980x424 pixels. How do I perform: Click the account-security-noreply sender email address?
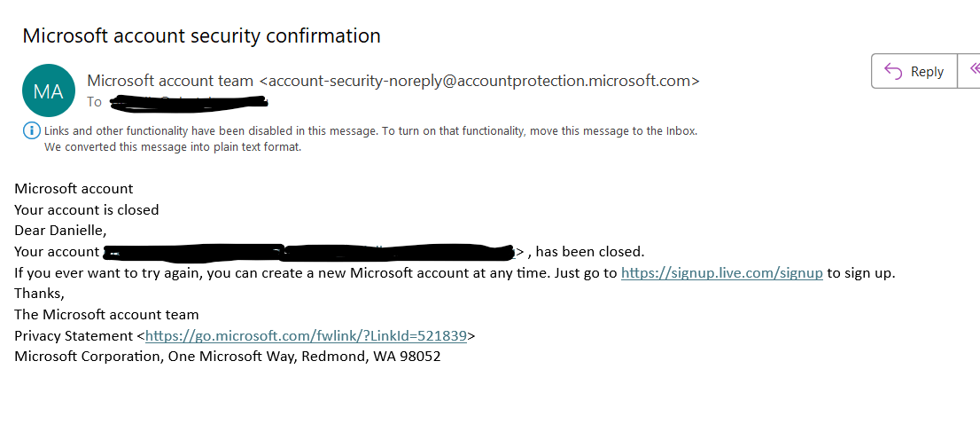click(x=479, y=81)
